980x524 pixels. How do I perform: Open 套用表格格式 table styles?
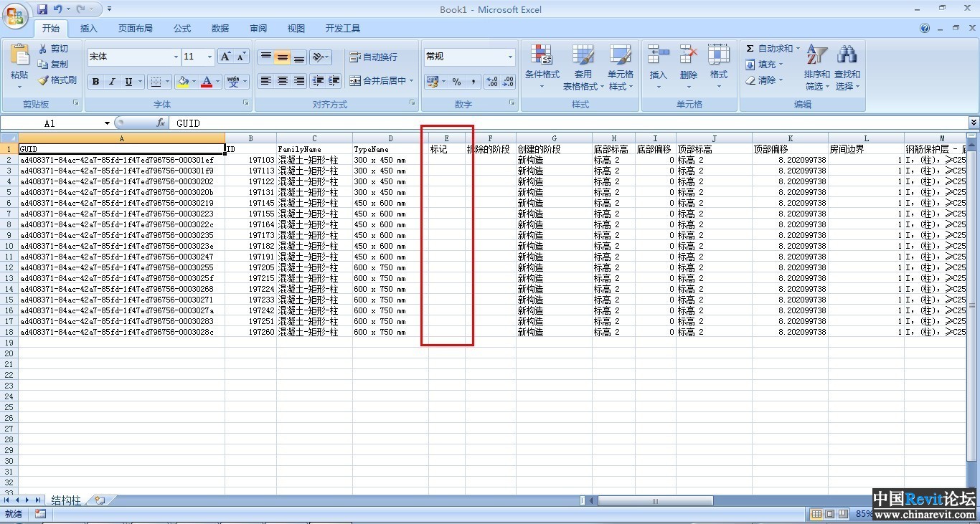point(582,67)
